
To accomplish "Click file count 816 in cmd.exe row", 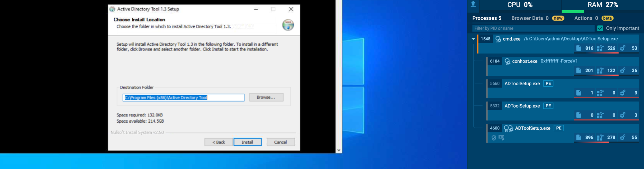I will click(x=589, y=48).
